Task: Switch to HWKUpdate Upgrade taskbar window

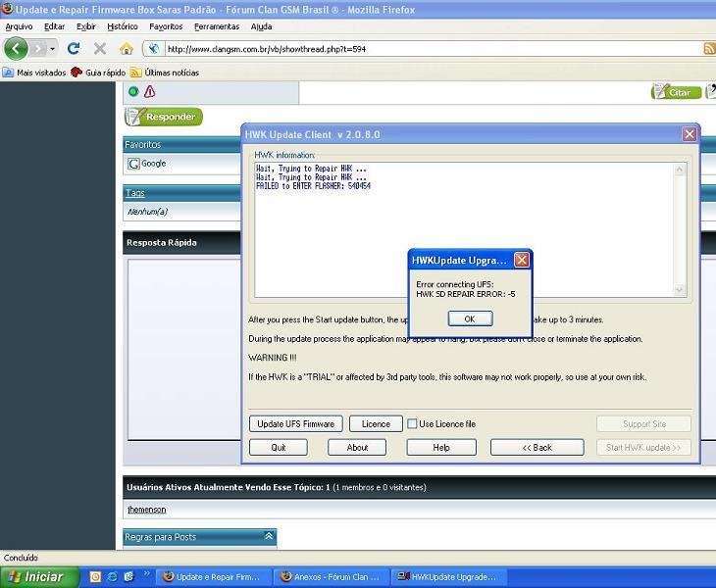Action: pos(449,577)
